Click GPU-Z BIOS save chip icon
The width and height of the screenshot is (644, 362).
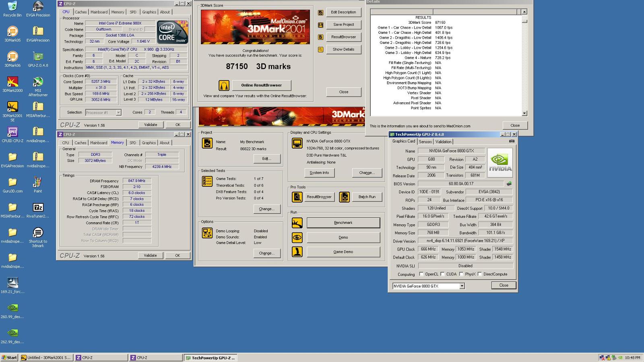pyautogui.click(x=509, y=184)
